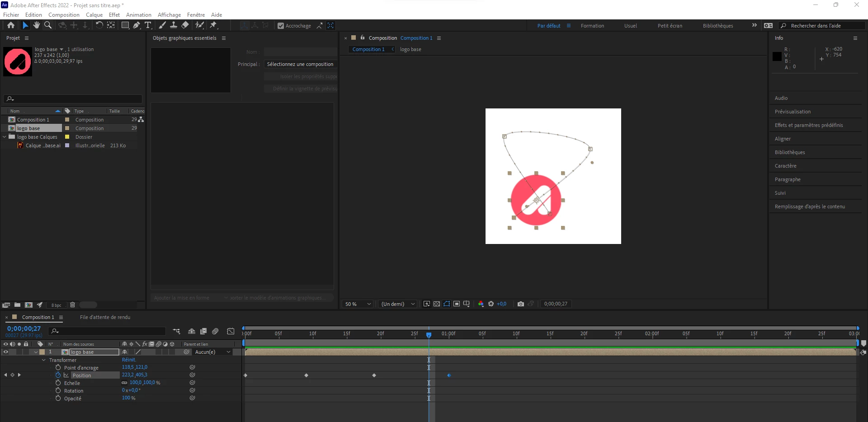Viewport: 868px width, 422px height.
Task: Open the channel RGB display icon
Action: coord(481,304)
